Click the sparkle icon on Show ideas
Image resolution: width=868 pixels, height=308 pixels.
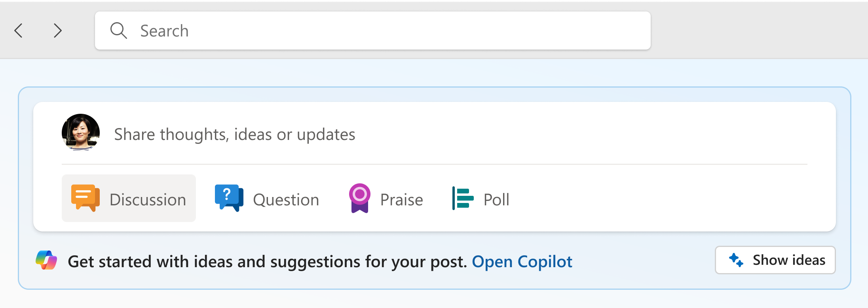[x=737, y=260]
